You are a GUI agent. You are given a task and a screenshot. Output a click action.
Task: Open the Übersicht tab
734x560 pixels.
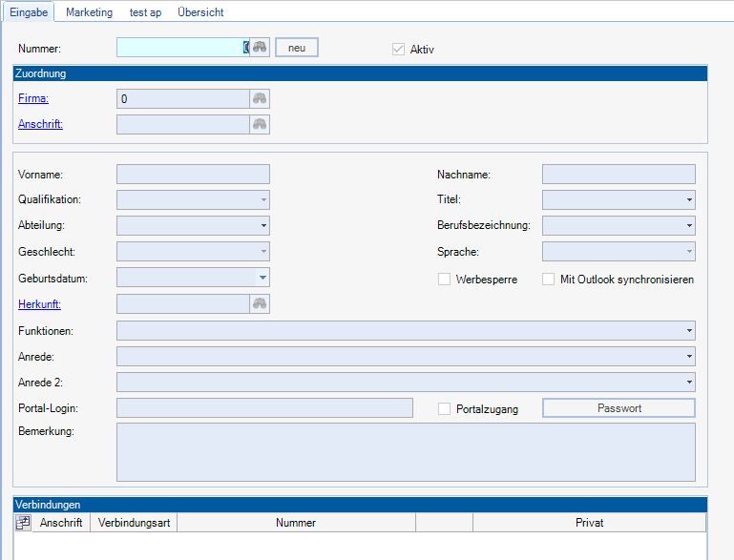pyautogui.click(x=200, y=12)
